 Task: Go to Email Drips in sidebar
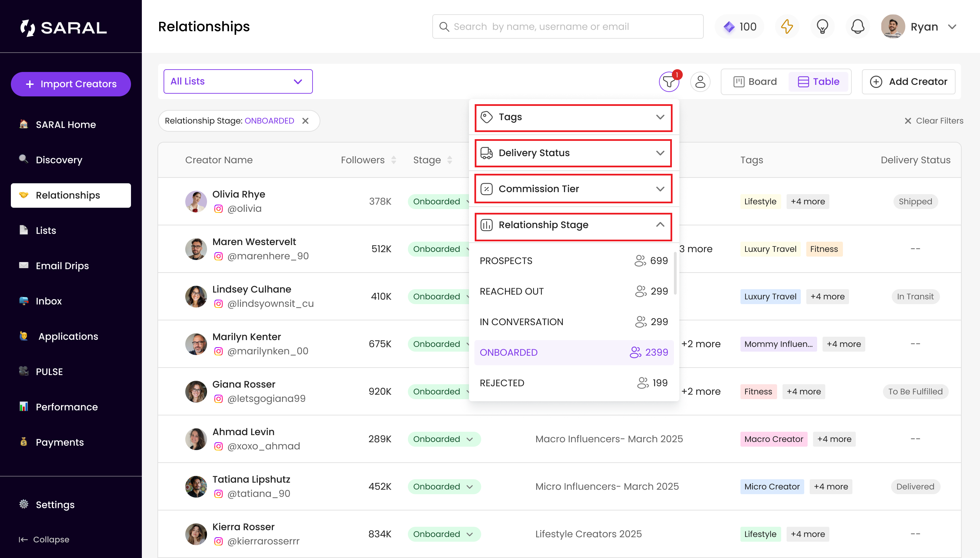62,265
